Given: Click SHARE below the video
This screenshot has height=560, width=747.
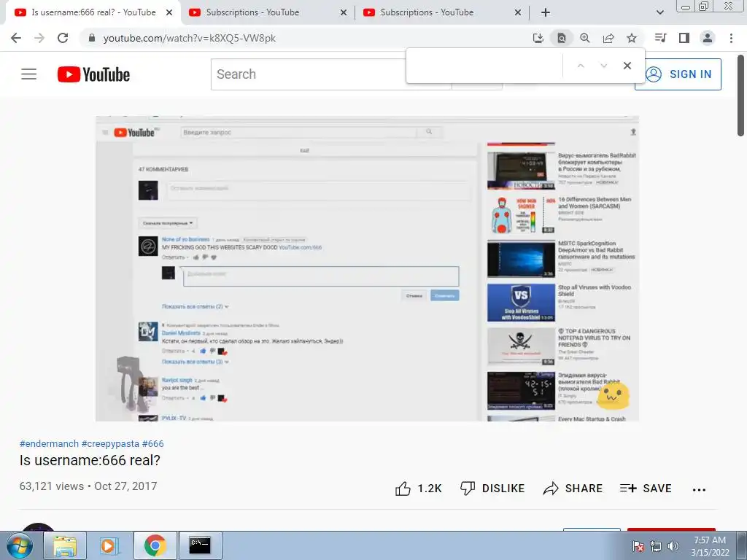Looking at the screenshot, I should click(573, 489).
